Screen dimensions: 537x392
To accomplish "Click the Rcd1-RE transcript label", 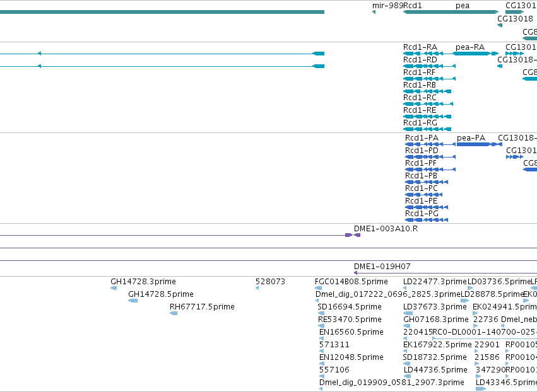I will point(420,110).
